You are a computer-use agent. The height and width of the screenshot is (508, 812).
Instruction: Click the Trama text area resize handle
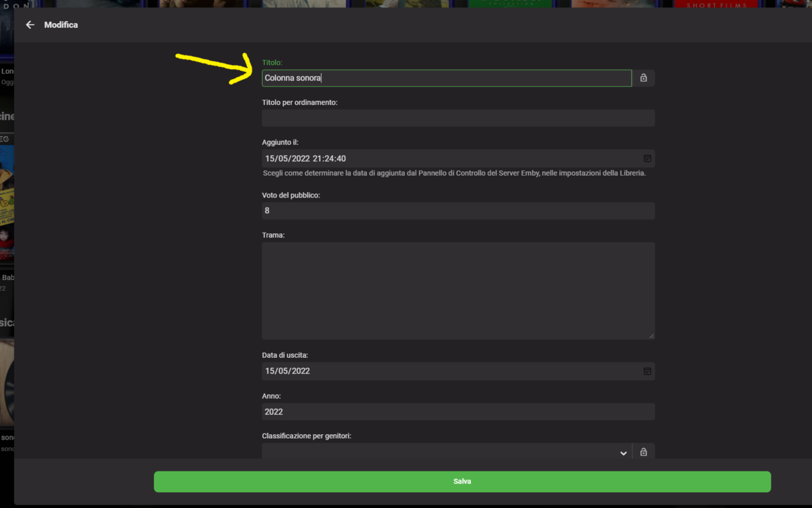coord(651,335)
